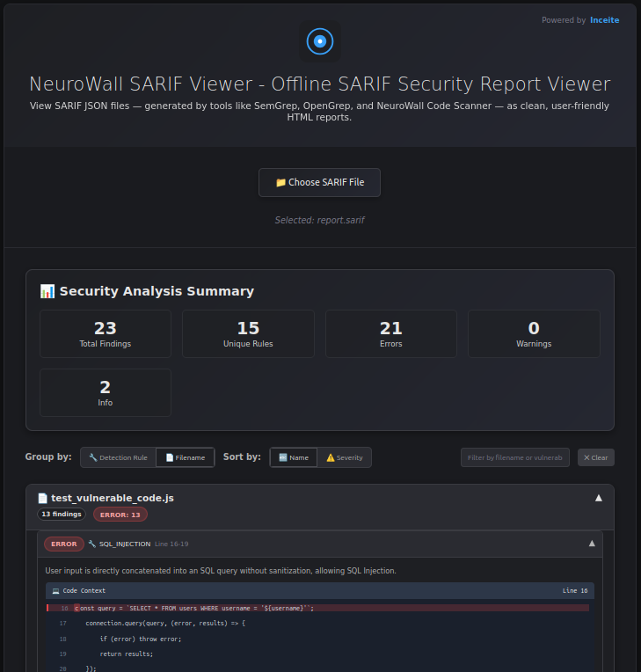
Task: Click the ABC icon on Name sort button
Action: [283, 457]
